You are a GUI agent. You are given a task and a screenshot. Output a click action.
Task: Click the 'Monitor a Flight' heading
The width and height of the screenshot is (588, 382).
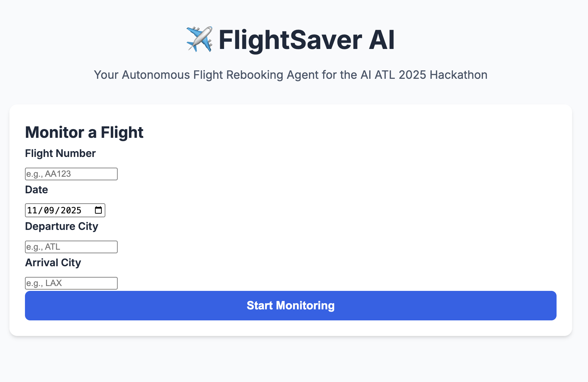tap(84, 132)
